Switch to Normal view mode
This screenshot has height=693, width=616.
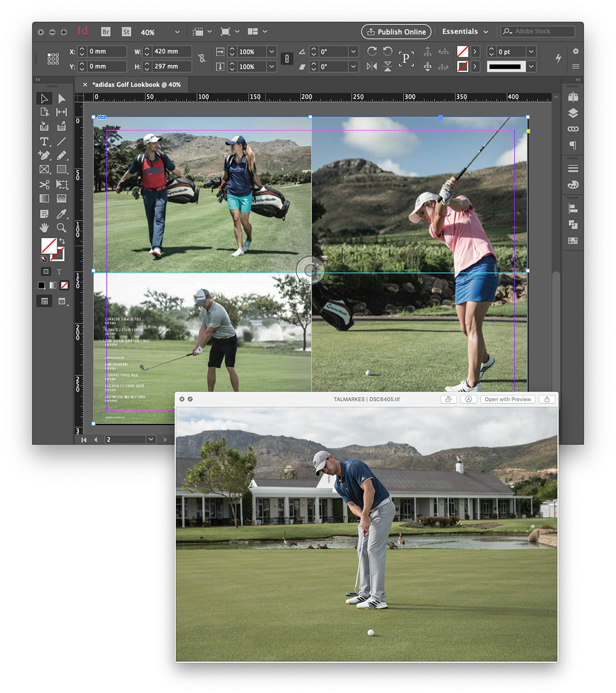[45, 301]
